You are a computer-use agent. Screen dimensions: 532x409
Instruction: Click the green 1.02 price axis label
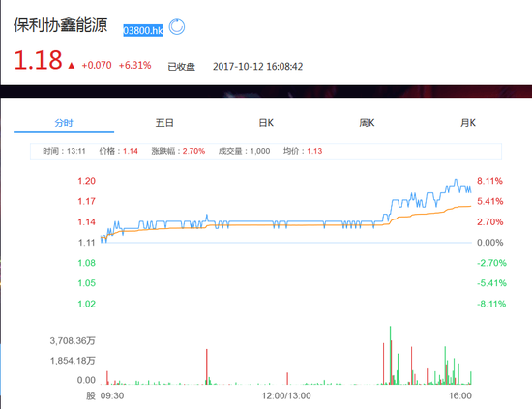[x=86, y=304]
